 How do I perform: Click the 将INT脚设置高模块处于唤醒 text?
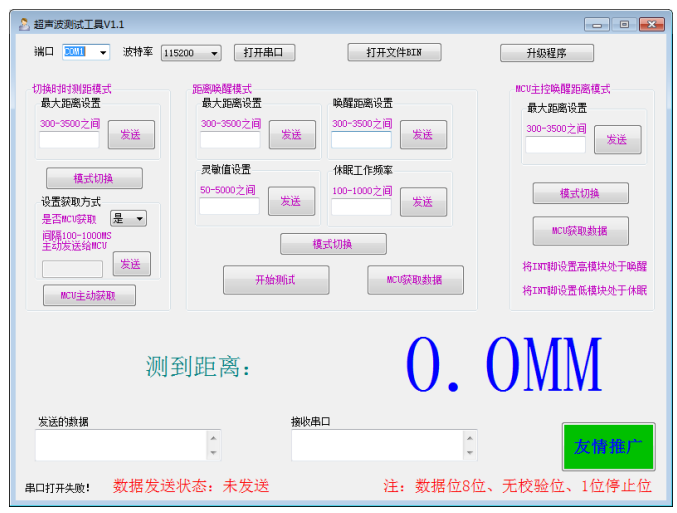pyautogui.click(x=585, y=266)
